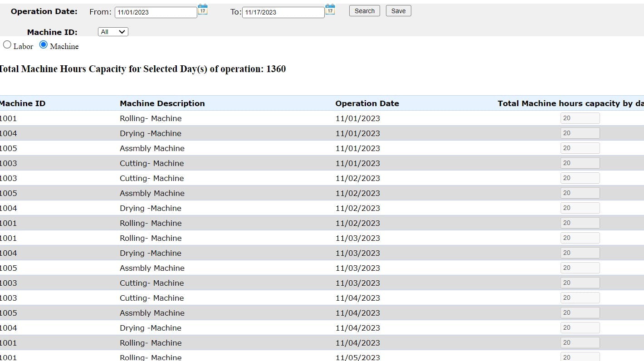Click the Search button
Image resolution: width=644 pixels, height=361 pixels.
[364, 10]
